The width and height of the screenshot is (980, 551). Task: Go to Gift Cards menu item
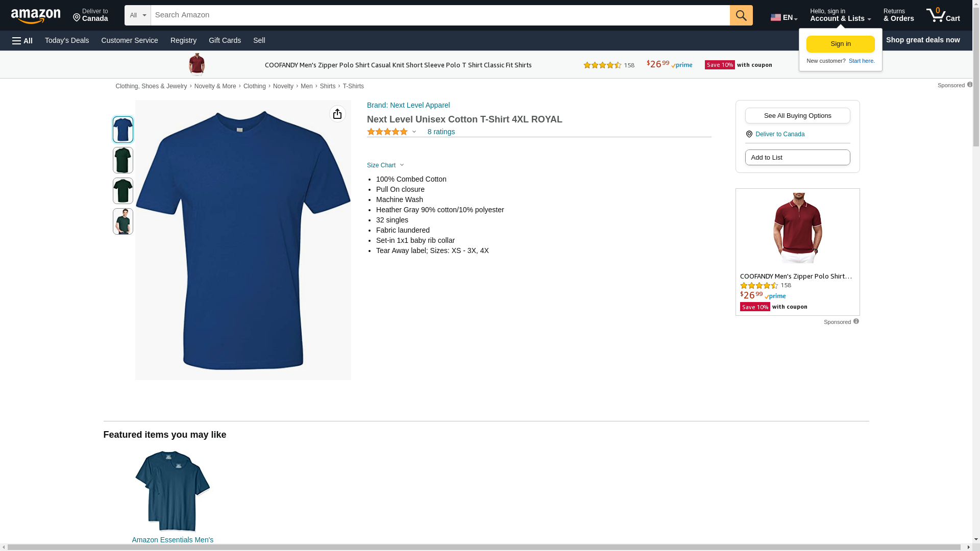point(225,40)
